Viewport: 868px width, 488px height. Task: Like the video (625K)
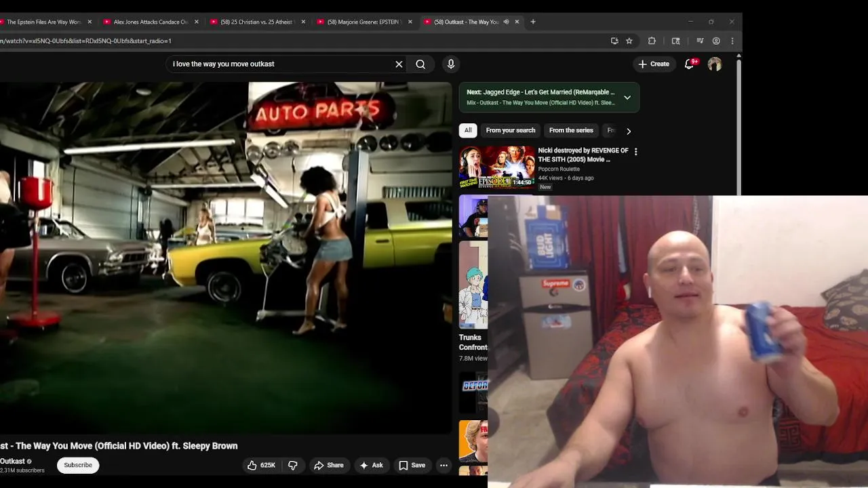click(261, 465)
